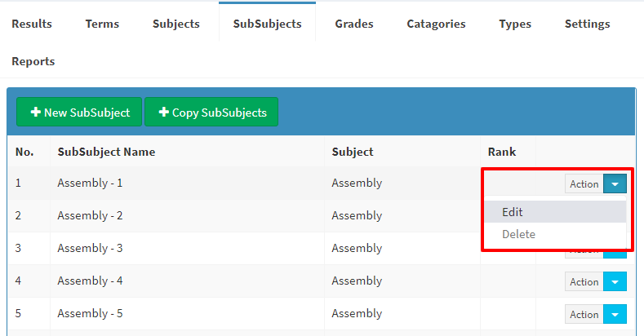Click the Assembly - 3 row name
Image resolution: width=644 pixels, height=336 pixels.
coord(90,248)
